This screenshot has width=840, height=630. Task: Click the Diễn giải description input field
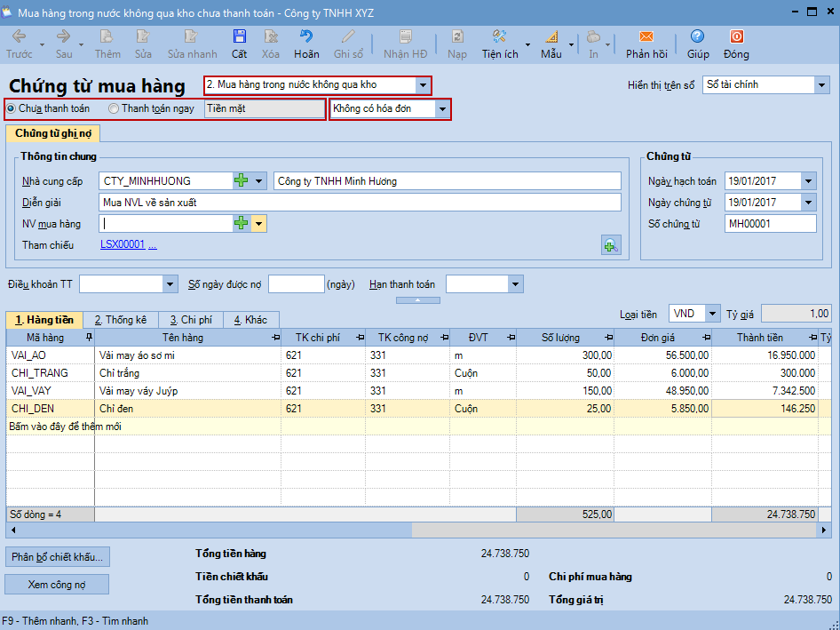tap(360, 202)
